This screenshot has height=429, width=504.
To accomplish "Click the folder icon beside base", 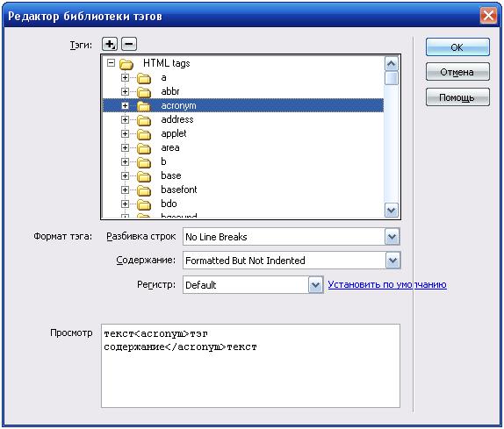I will [x=144, y=176].
